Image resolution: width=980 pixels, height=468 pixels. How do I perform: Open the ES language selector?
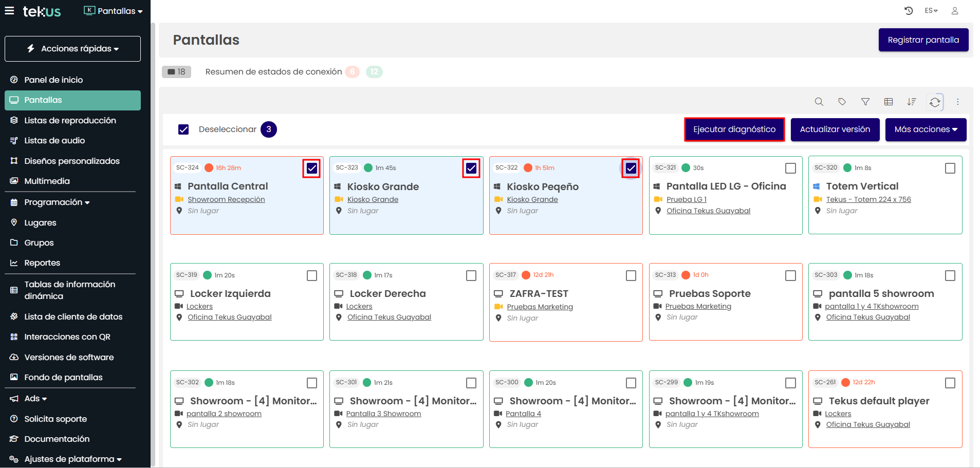(x=931, y=11)
